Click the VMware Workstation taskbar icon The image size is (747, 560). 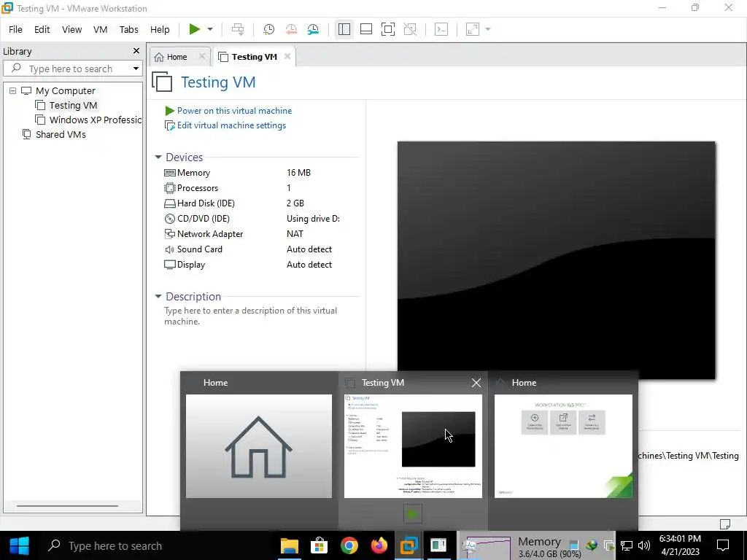click(x=409, y=545)
